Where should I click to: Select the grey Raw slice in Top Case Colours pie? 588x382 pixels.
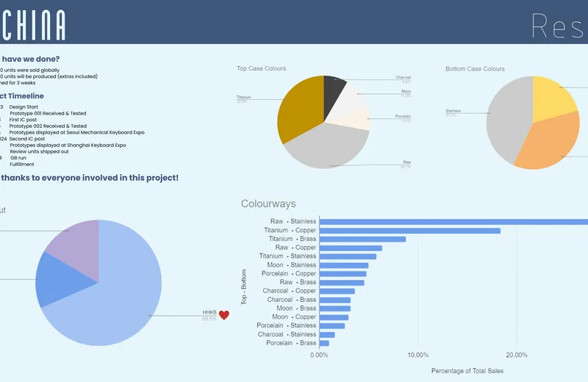click(326, 146)
